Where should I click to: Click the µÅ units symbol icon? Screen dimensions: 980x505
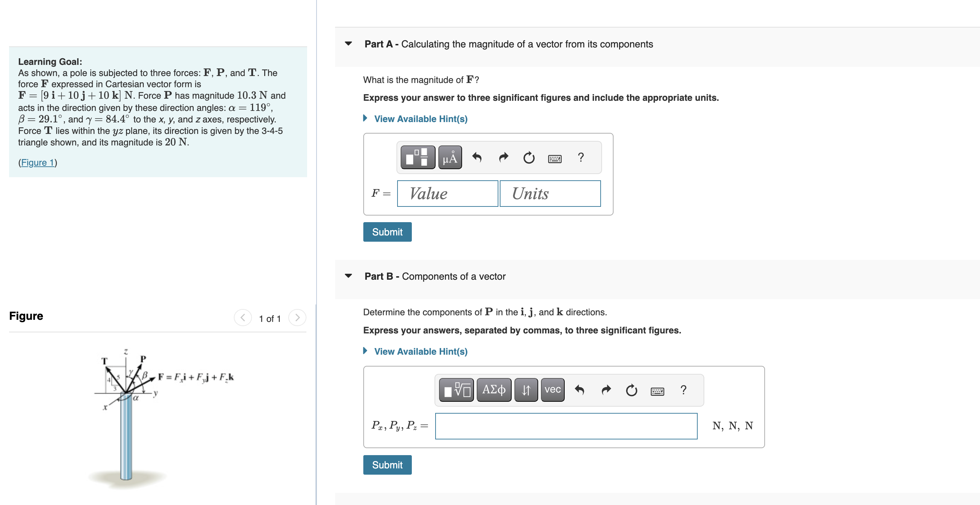pyautogui.click(x=450, y=157)
